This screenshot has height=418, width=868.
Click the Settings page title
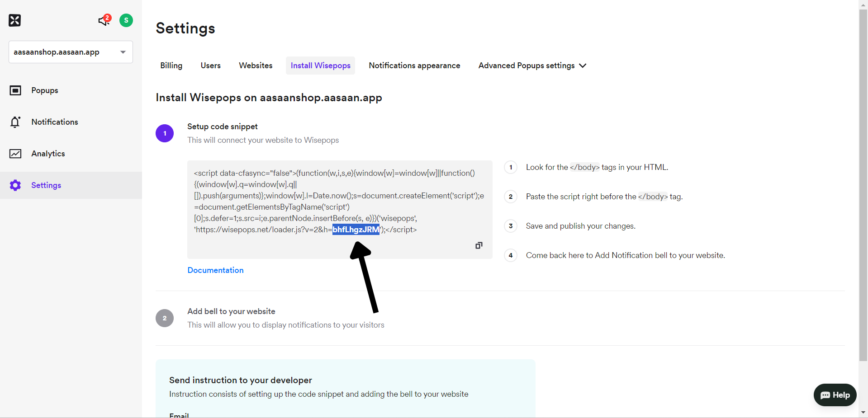(x=185, y=28)
